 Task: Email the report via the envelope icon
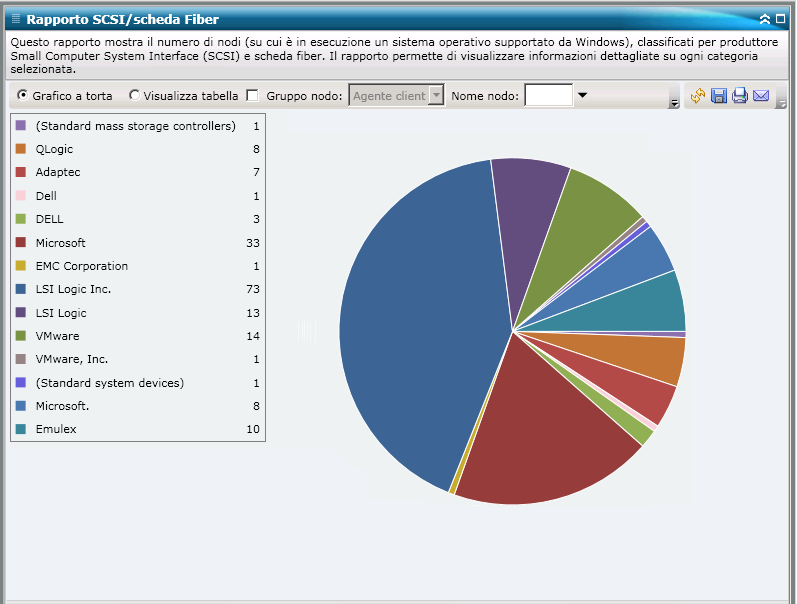point(761,96)
